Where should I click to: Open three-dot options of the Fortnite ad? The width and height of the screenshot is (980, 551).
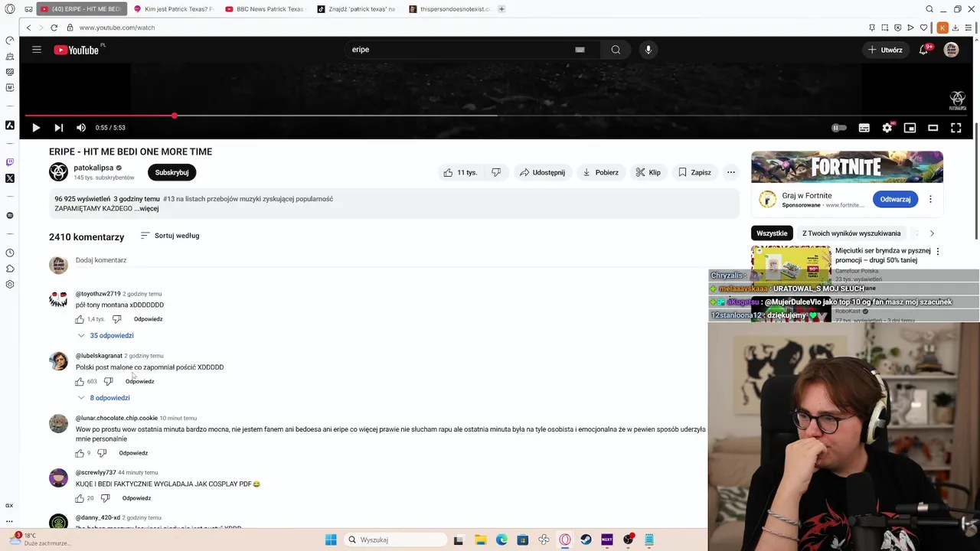click(930, 199)
